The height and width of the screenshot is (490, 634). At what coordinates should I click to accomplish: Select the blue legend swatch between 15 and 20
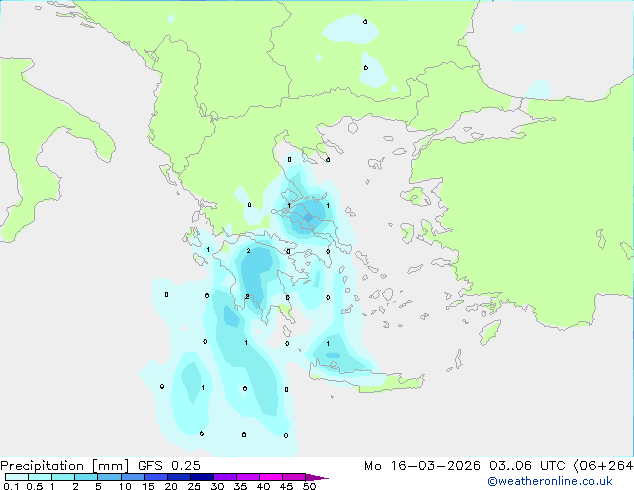click(156, 477)
